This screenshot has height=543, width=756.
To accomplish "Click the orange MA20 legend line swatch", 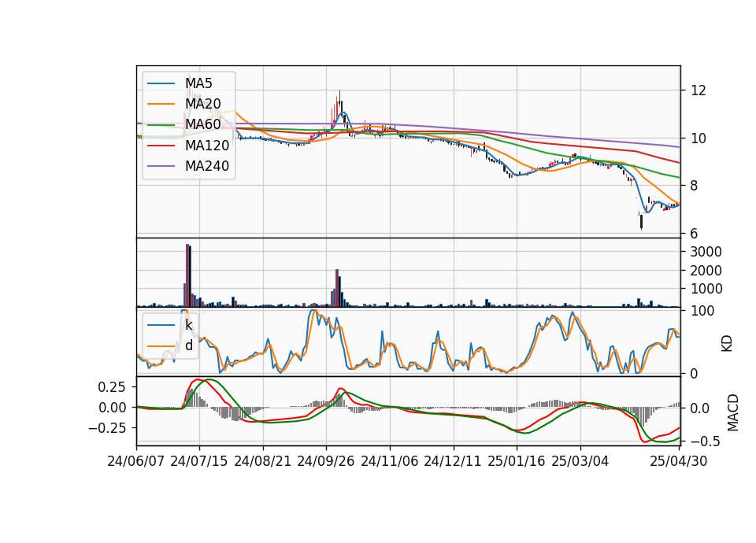I will coord(161,104).
